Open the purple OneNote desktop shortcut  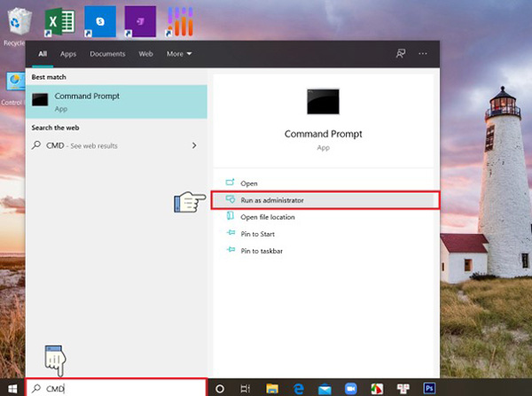pos(140,21)
